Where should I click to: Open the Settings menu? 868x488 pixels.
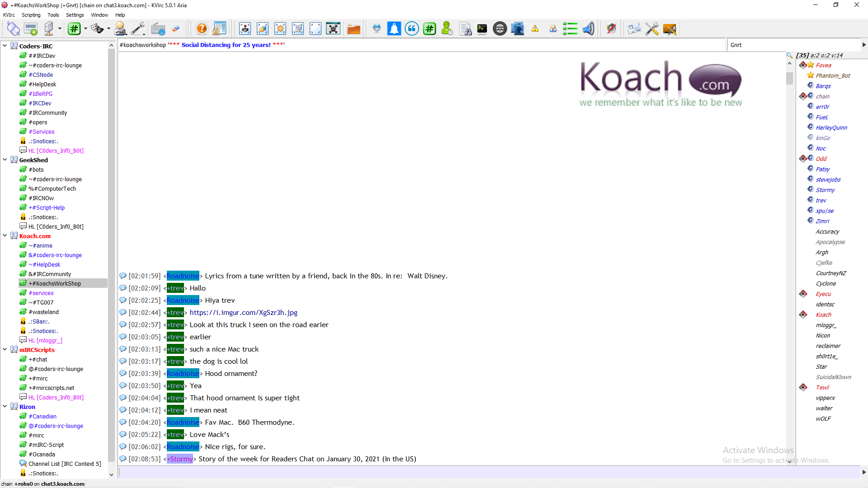tap(75, 15)
